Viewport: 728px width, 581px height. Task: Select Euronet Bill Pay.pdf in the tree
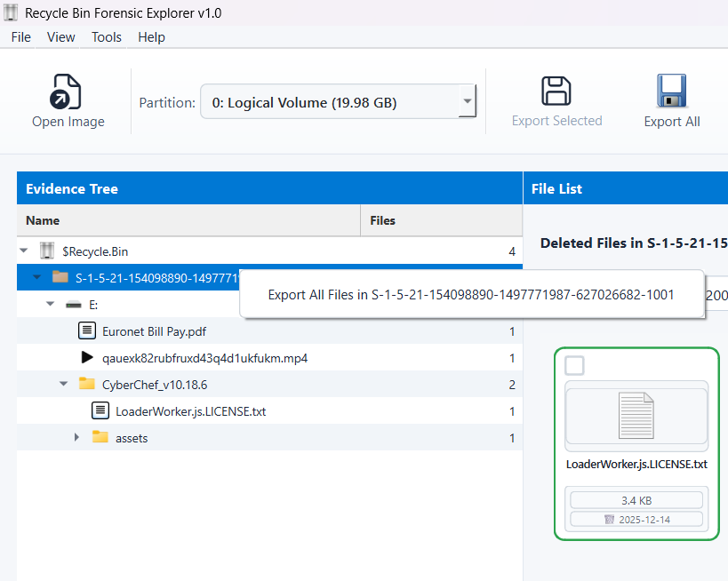(154, 331)
